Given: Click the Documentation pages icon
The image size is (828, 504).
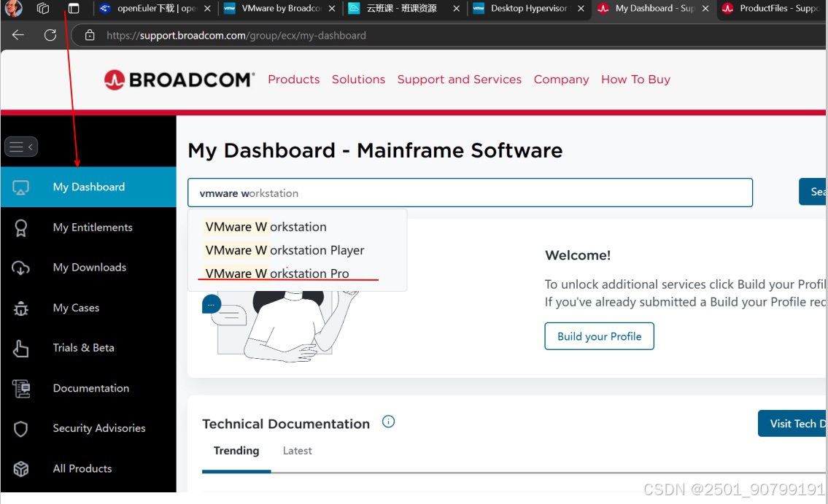Looking at the screenshot, I should tap(21, 389).
